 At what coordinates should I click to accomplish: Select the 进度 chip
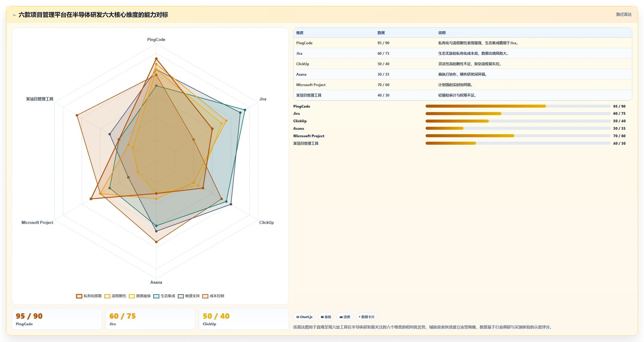tap(345, 317)
